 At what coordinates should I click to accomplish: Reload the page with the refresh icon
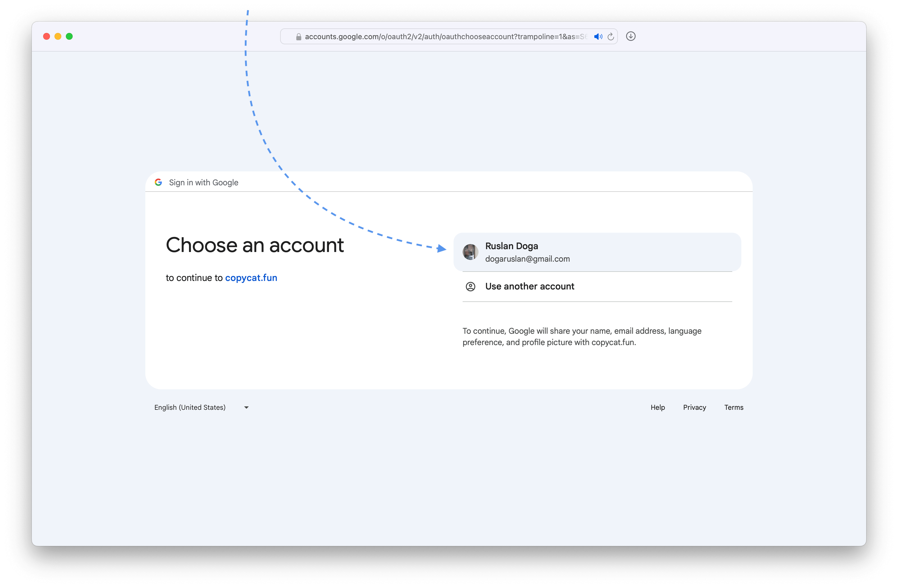(x=610, y=37)
